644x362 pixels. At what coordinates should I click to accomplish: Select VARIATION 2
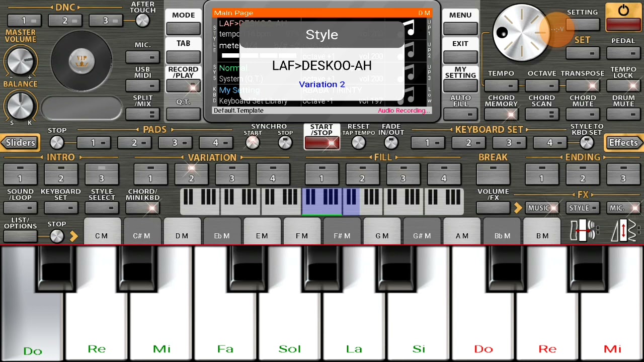pyautogui.click(x=191, y=174)
